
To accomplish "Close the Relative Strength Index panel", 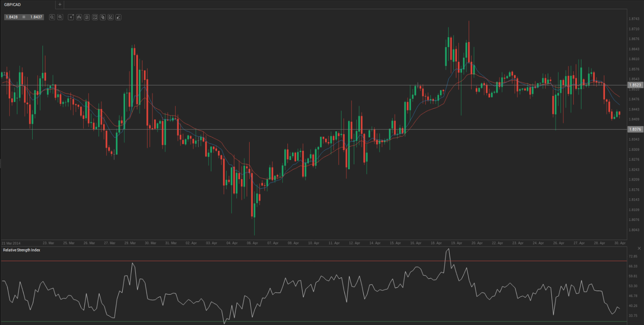I will pos(639,248).
